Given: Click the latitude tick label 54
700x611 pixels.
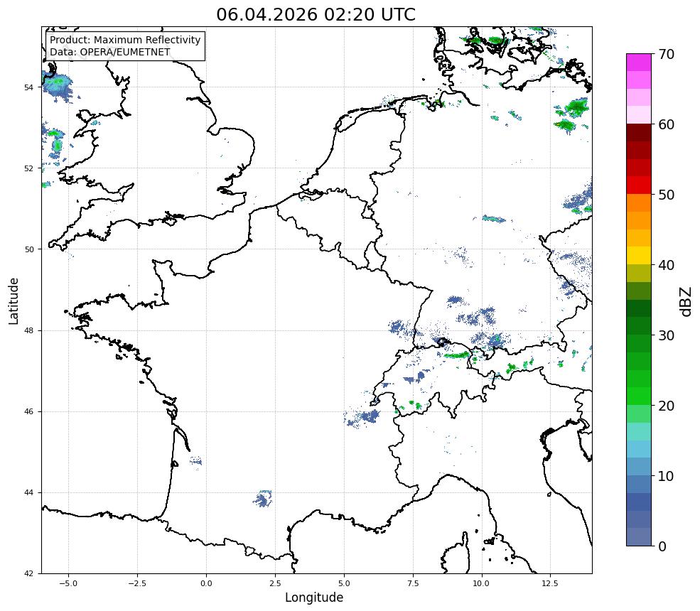Looking at the screenshot, I should point(28,87).
